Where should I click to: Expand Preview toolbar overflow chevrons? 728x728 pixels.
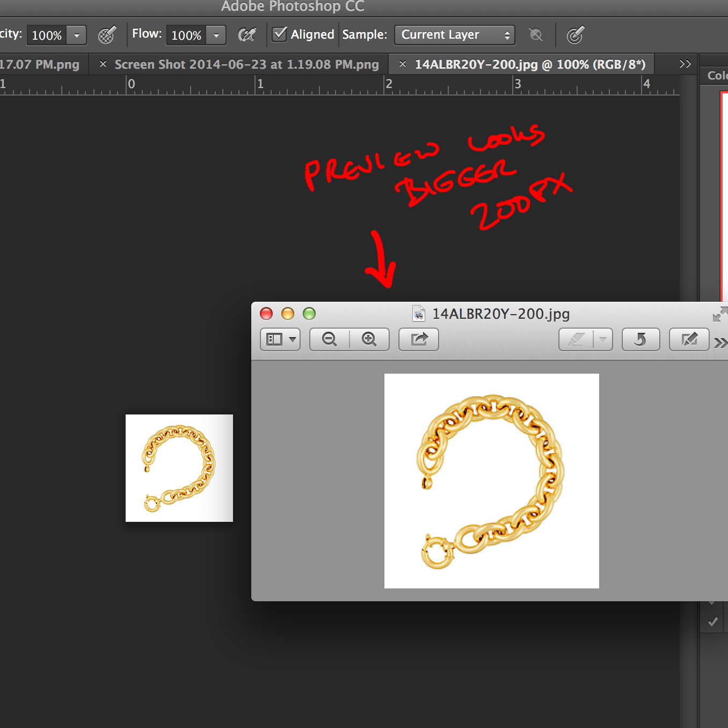point(720,343)
